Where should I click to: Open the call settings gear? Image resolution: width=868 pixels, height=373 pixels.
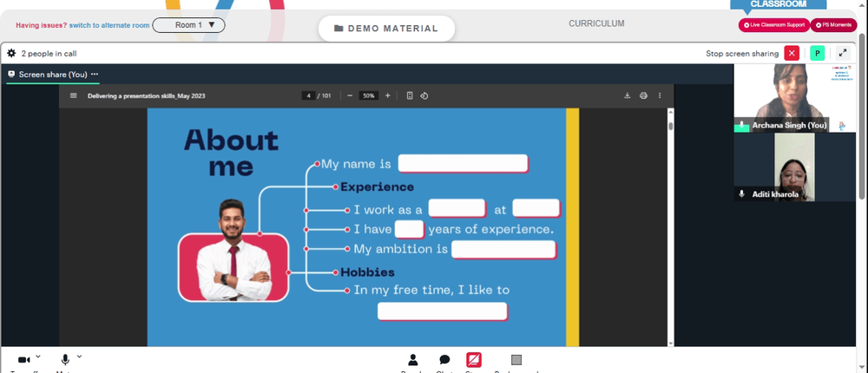click(11, 54)
